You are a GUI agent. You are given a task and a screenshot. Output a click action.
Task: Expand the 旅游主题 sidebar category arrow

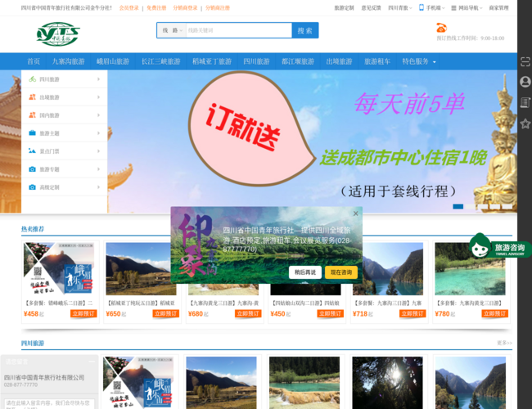point(98,133)
